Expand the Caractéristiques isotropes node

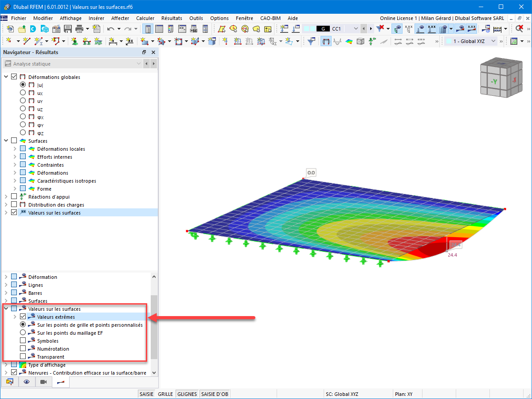point(15,181)
